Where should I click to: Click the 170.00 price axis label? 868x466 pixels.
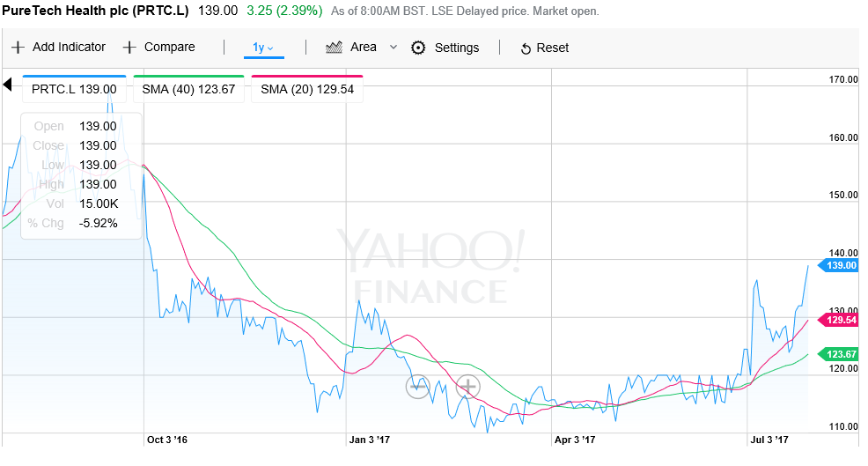pyautogui.click(x=843, y=79)
